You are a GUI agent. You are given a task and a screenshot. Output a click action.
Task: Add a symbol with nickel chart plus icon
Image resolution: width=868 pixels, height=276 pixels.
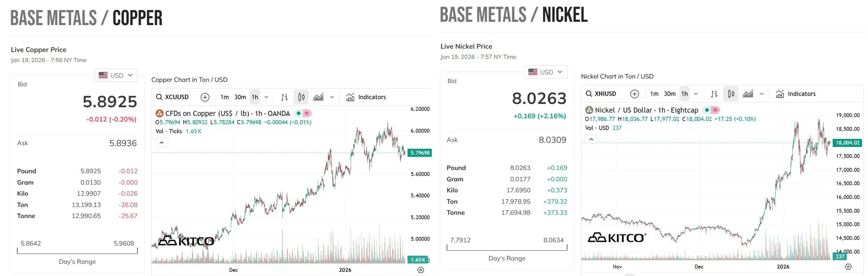634,94
